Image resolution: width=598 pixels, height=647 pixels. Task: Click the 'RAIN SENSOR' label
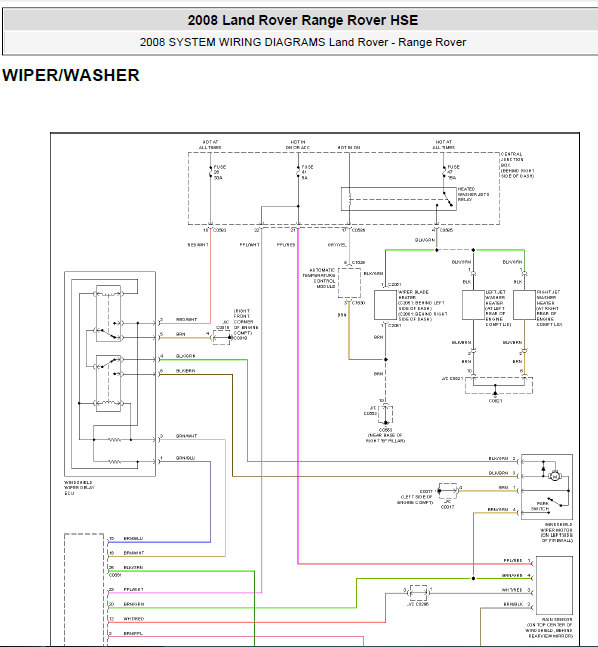tap(557, 619)
